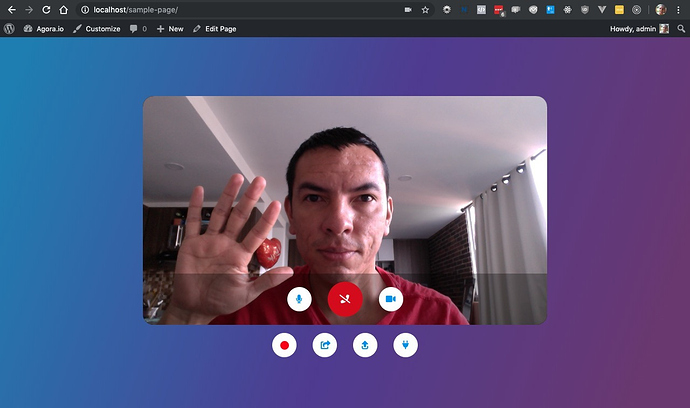690x408 pixels.
Task: Open the browser home page icon
Action: tap(63, 10)
